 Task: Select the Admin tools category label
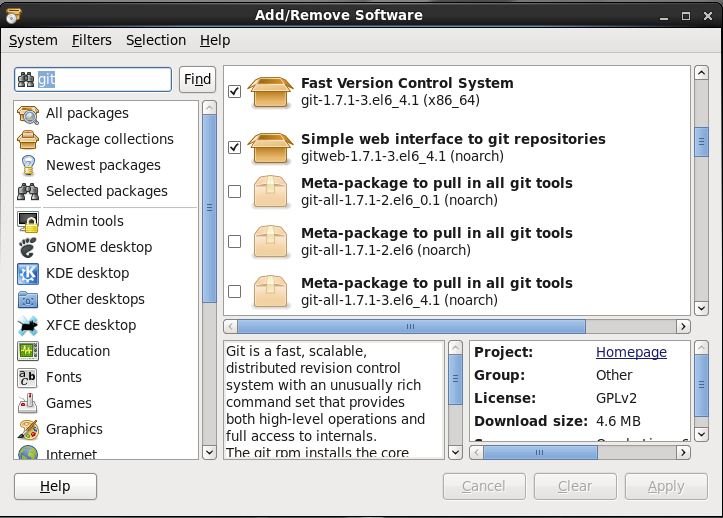pyautogui.click(x=85, y=221)
